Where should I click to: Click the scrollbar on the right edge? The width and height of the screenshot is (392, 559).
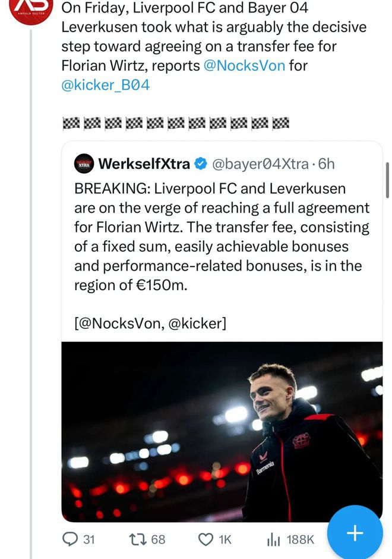click(x=387, y=178)
